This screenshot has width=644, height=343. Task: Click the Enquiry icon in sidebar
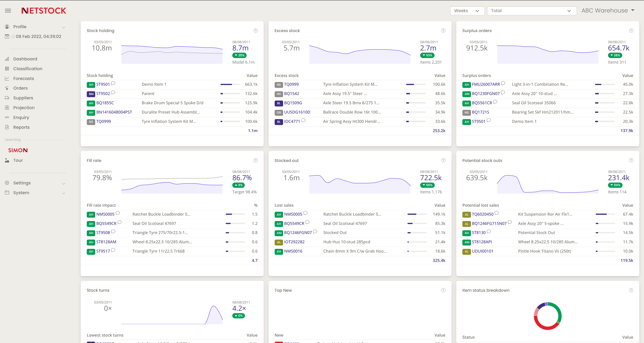tap(7, 117)
